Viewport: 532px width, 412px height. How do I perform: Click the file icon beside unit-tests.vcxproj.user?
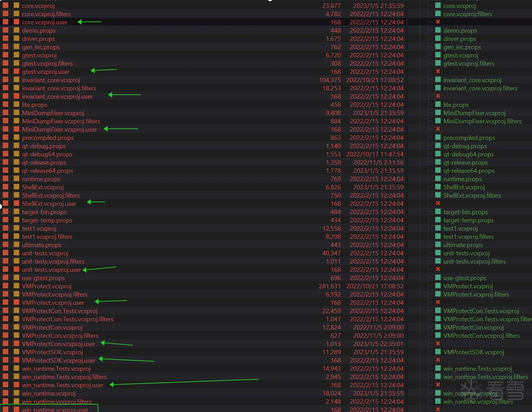pyautogui.click(x=16, y=269)
